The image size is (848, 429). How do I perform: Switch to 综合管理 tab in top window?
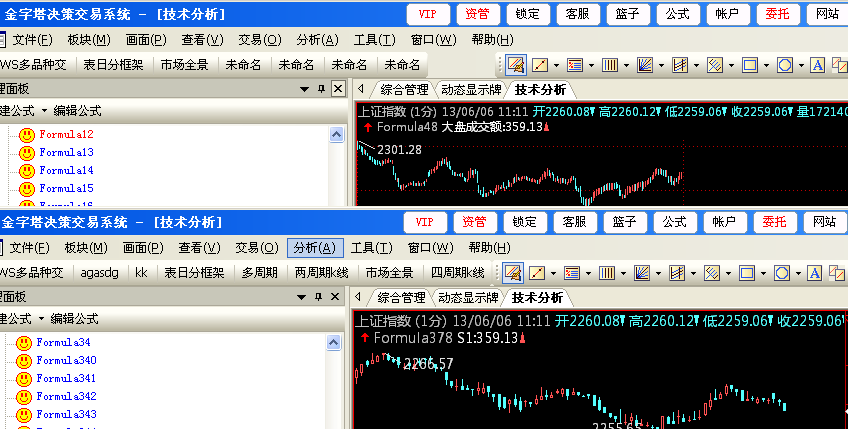click(404, 90)
